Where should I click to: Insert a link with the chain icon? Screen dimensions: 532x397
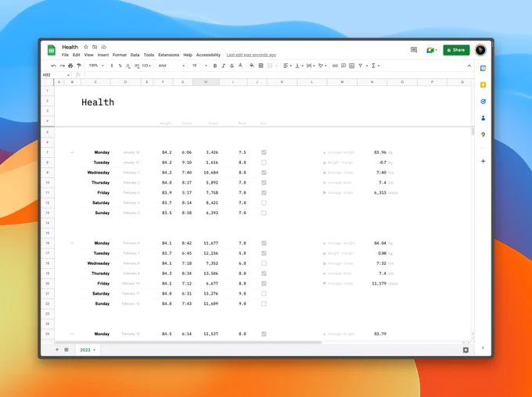335,66
